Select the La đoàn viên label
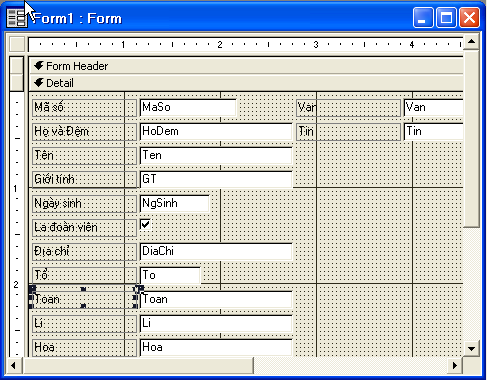Screen dimensions: 488x380 click(84, 227)
